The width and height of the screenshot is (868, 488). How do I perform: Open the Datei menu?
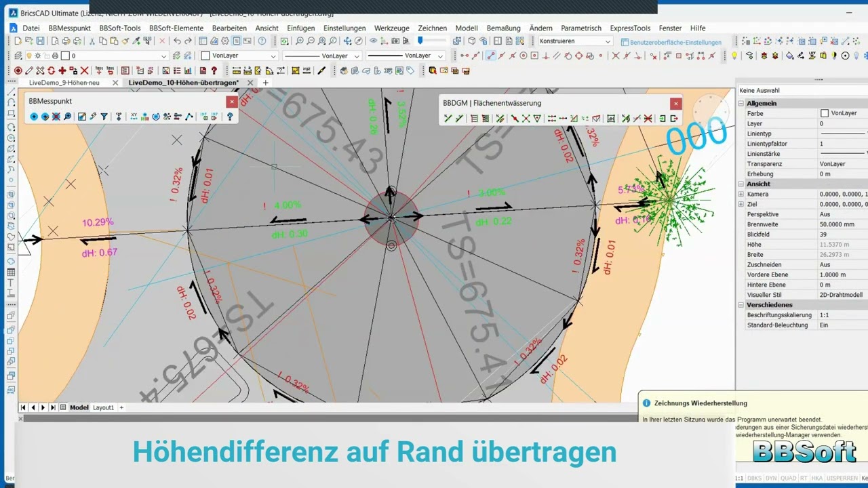[x=31, y=28]
